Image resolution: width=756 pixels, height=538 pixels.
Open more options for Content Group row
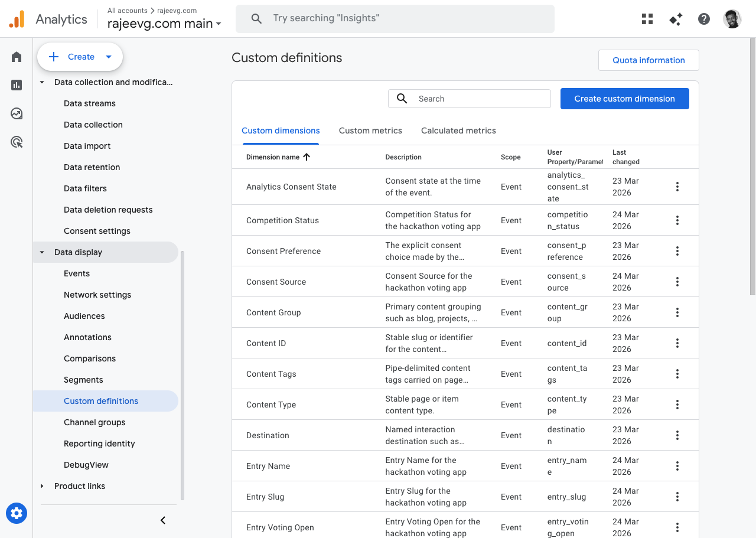[677, 312]
